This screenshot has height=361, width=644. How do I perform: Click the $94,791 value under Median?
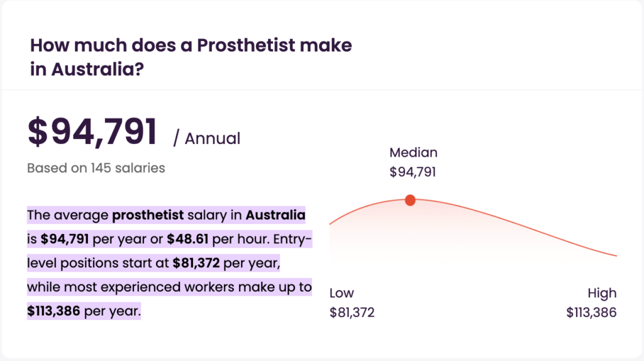pos(413,172)
